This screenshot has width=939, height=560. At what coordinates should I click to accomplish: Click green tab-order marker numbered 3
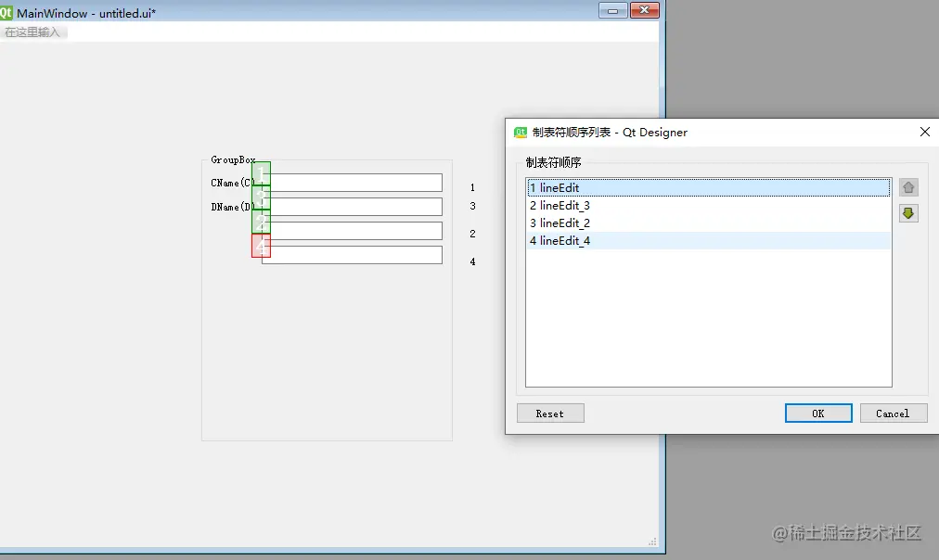[261, 198]
